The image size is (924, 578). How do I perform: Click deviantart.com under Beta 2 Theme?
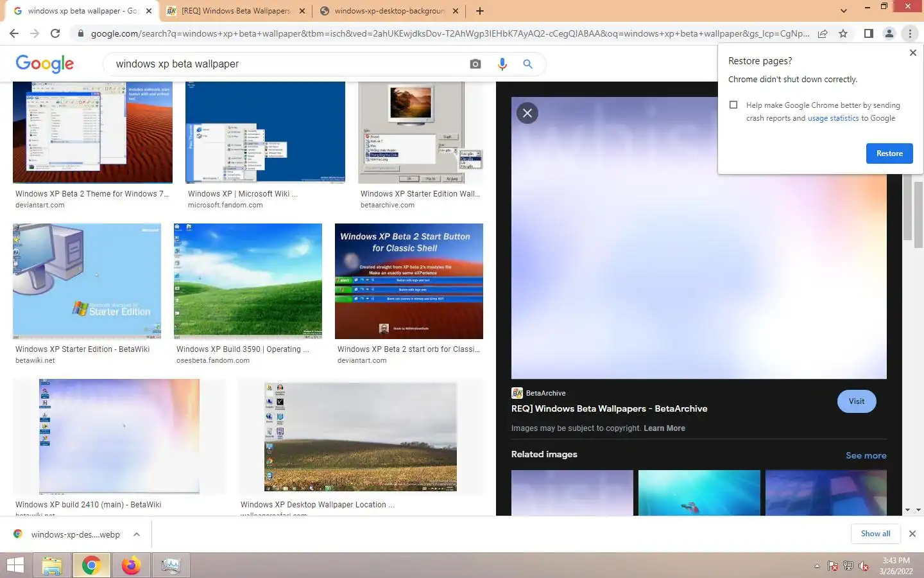pos(40,206)
